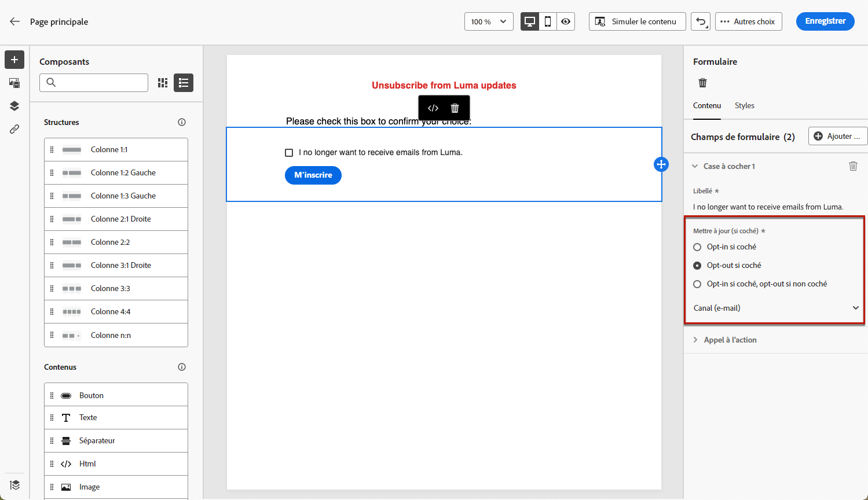Viewport: 868px width, 500px height.
Task: Switch components to list view
Action: click(184, 83)
